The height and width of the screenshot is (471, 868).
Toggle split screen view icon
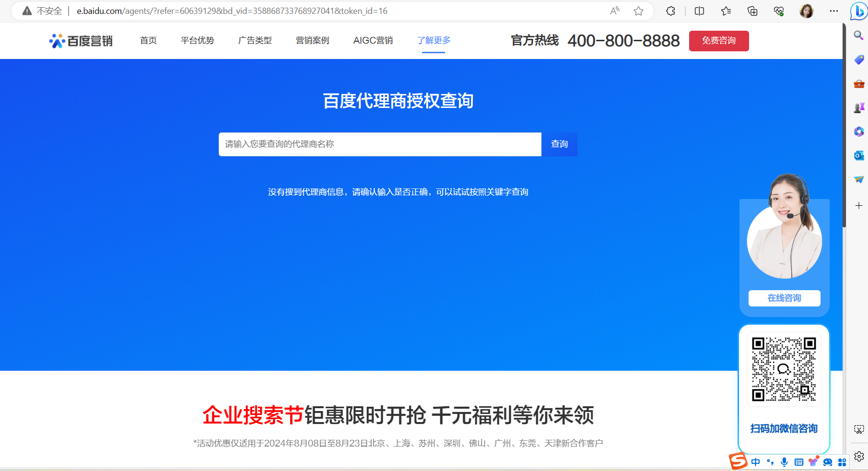click(x=699, y=11)
